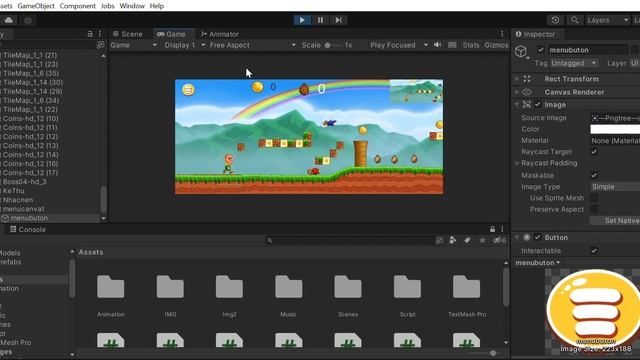Disable the Button component checkbox
This screenshot has height=360, width=640.
[538, 237]
